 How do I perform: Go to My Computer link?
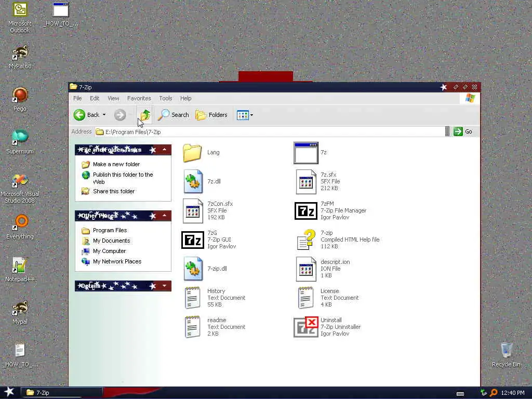[109, 251]
